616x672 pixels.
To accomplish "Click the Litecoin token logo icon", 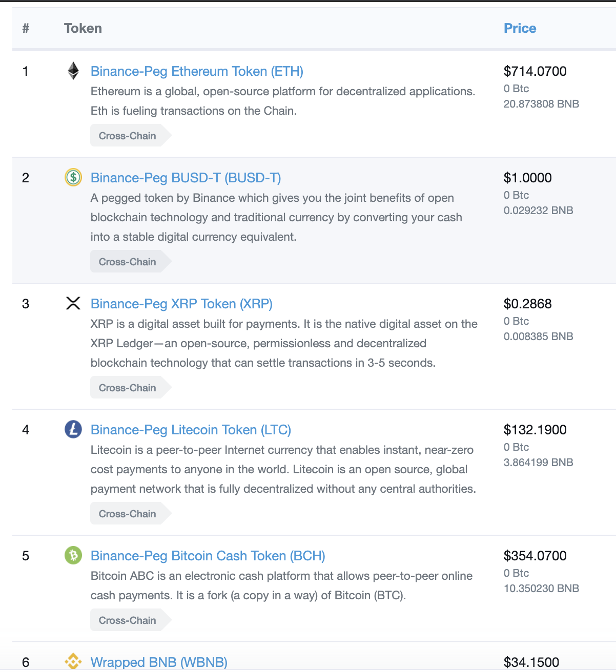I will pyautogui.click(x=73, y=429).
